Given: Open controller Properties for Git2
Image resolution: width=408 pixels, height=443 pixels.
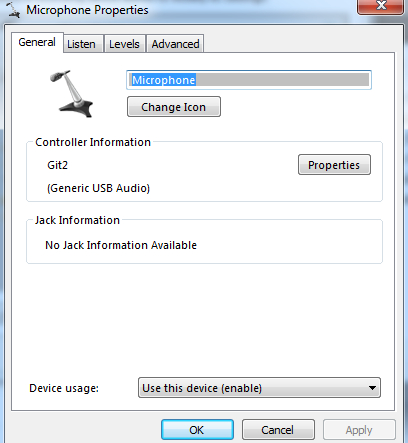Looking at the screenshot, I should (x=334, y=165).
